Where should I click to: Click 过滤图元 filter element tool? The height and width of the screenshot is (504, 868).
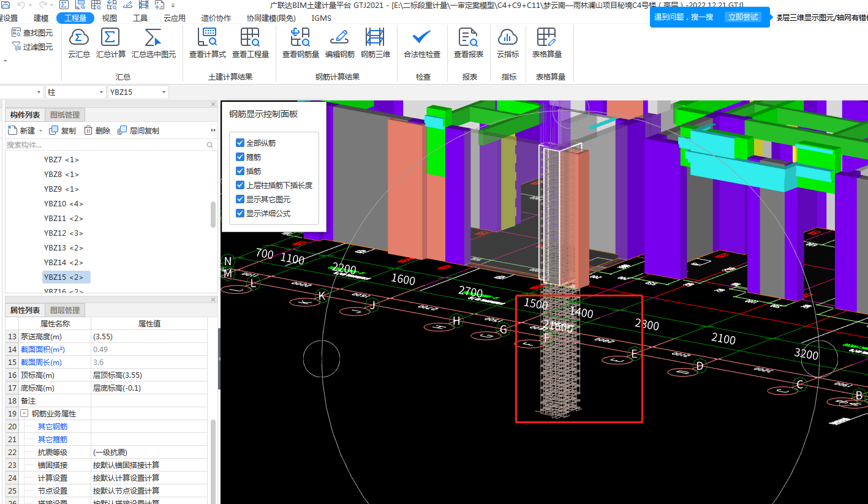pos(33,47)
